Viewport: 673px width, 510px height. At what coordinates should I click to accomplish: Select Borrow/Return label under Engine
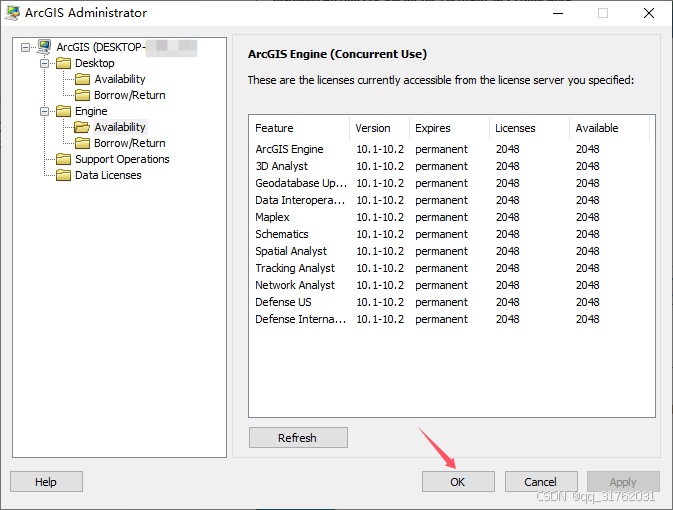130,143
